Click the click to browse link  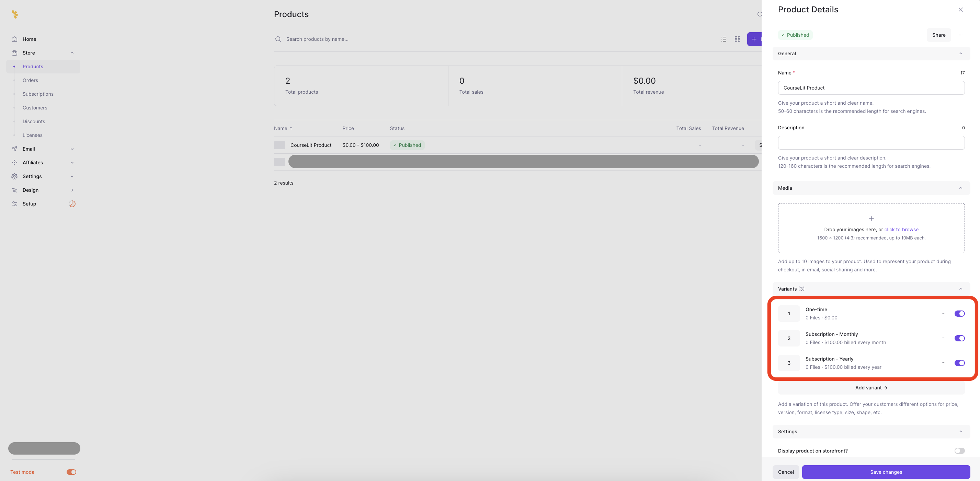tap(901, 230)
